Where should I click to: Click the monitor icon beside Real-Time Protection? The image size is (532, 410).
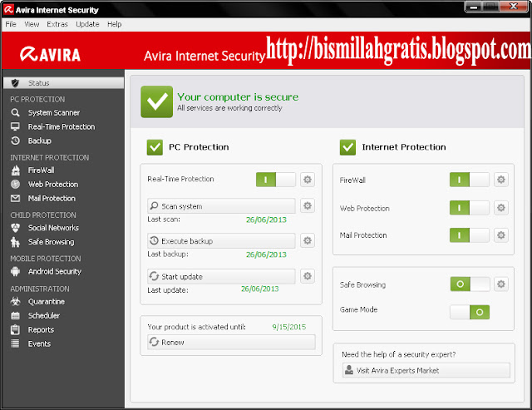coord(15,126)
